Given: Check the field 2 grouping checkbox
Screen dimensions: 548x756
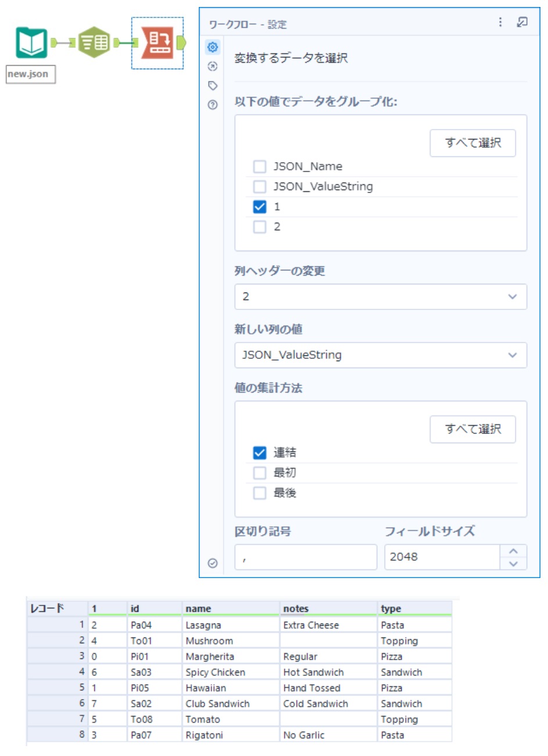Looking at the screenshot, I should click(260, 227).
